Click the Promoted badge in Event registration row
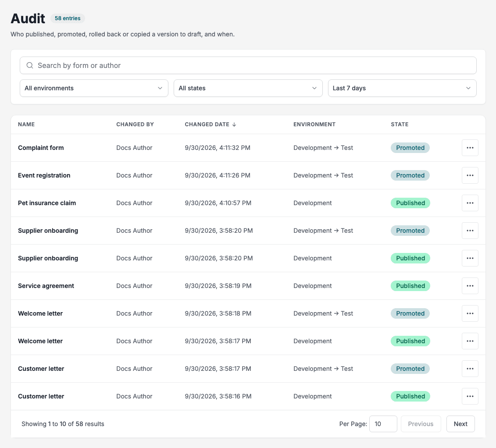Image resolution: width=496 pixels, height=448 pixels. pos(410,175)
